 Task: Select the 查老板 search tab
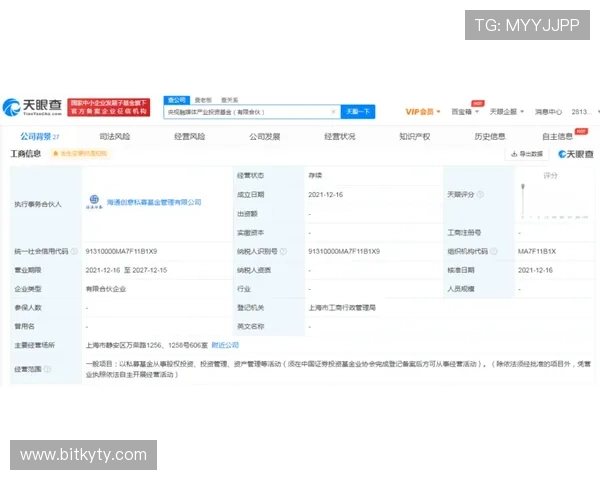coord(203,100)
